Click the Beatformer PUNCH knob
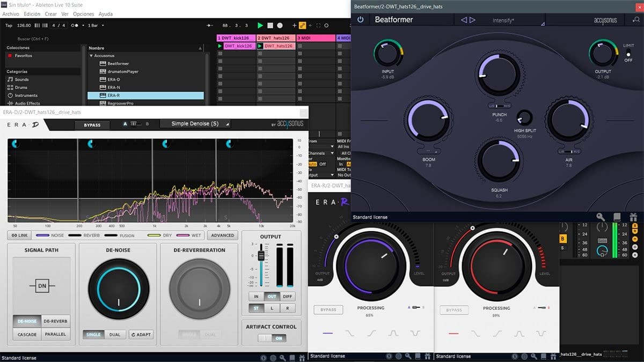The width and height of the screenshot is (644, 362). pyautogui.click(x=500, y=75)
